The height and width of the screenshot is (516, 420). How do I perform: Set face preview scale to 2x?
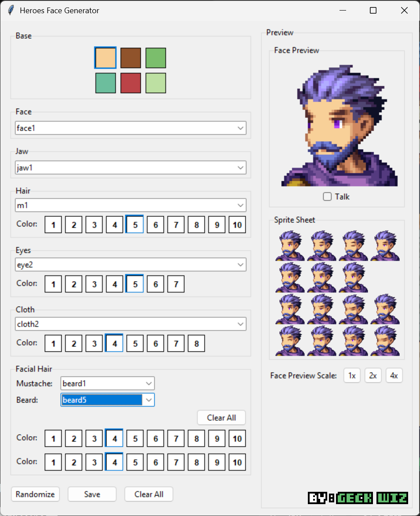pyautogui.click(x=373, y=376)
